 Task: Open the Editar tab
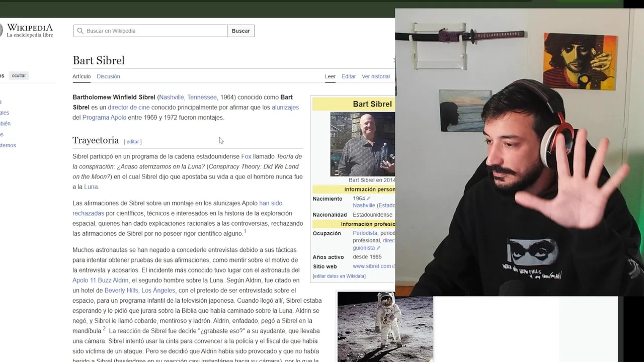tap(349, 76)
